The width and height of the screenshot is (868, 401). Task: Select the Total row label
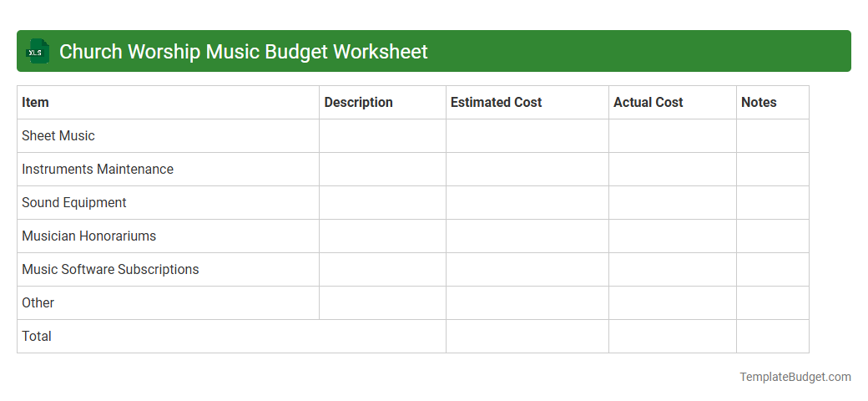(37, 336)
